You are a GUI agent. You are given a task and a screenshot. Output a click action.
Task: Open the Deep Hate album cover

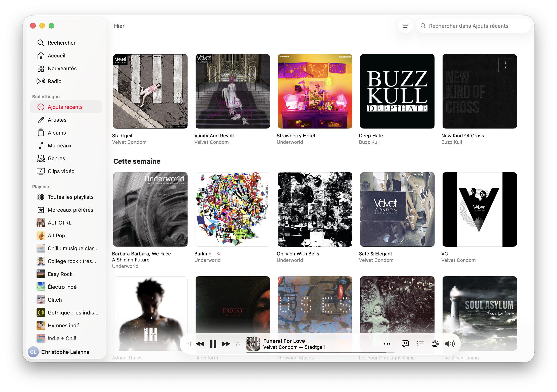(397, 91)
